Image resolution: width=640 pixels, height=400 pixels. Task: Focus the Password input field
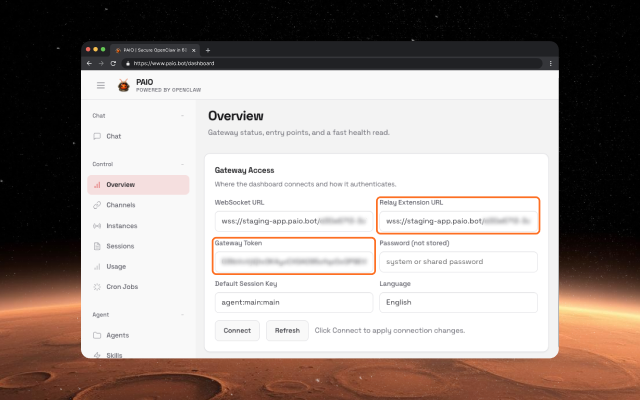tap(457, 262)
